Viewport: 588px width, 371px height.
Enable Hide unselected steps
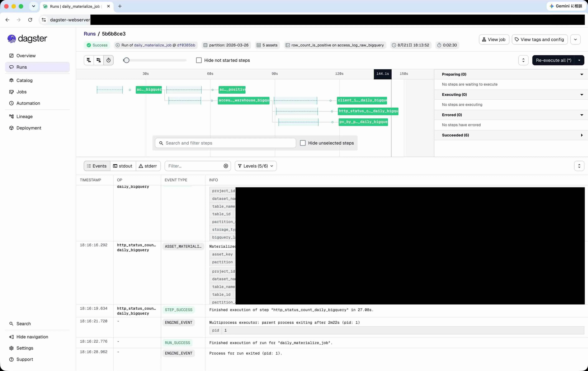point(302,143)
